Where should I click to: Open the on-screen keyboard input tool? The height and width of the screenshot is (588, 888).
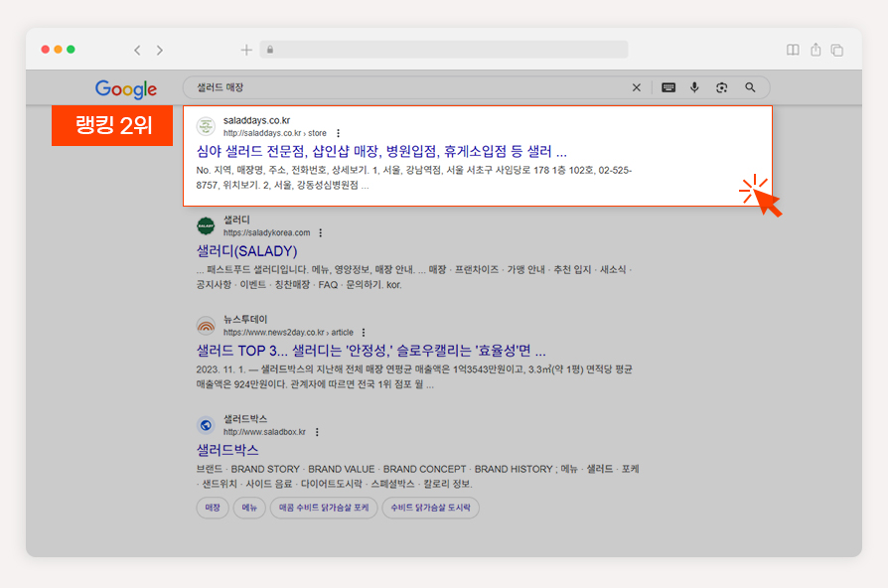click(x=668, y=87)
